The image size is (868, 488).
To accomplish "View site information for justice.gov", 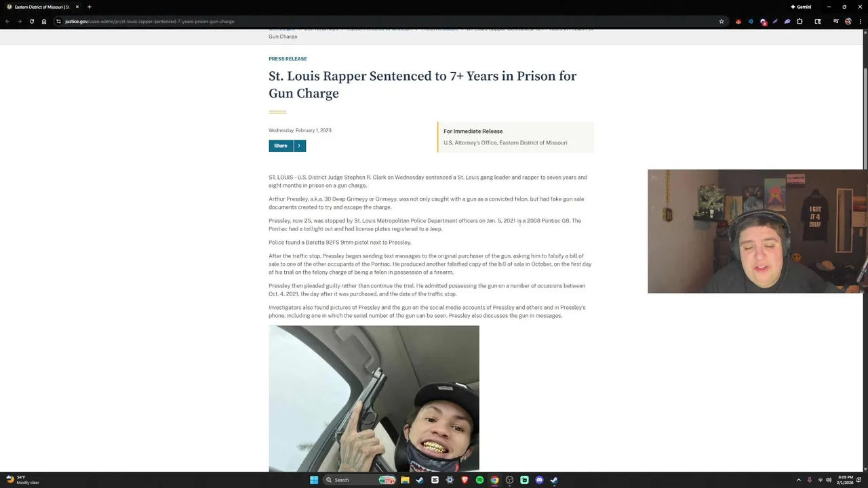I will 58,21.
